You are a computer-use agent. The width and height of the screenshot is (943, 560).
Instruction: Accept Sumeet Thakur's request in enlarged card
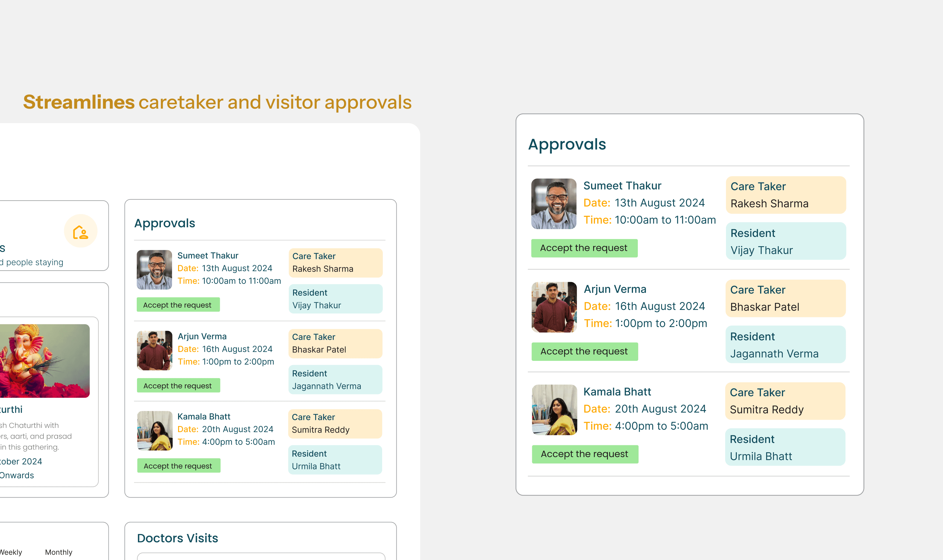[x=584, y=248]
